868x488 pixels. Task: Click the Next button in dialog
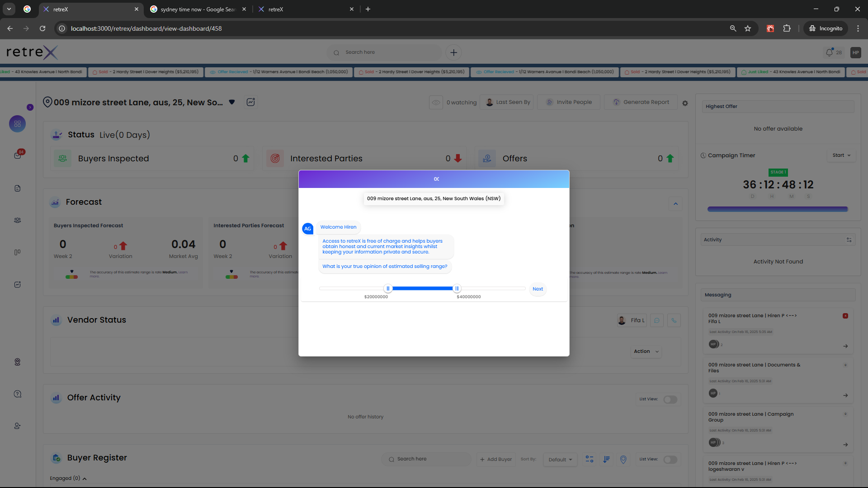538,289
